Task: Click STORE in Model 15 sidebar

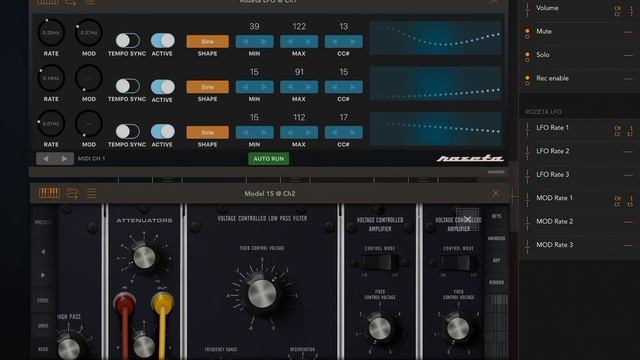Action: (43, 300)
